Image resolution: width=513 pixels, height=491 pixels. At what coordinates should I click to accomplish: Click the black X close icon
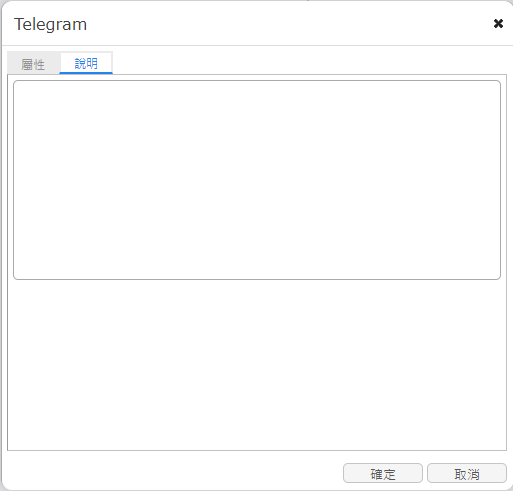tap(498, 23)
